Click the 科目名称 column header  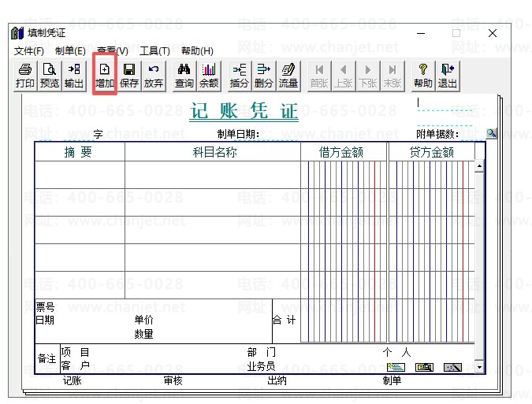point(214,152)
